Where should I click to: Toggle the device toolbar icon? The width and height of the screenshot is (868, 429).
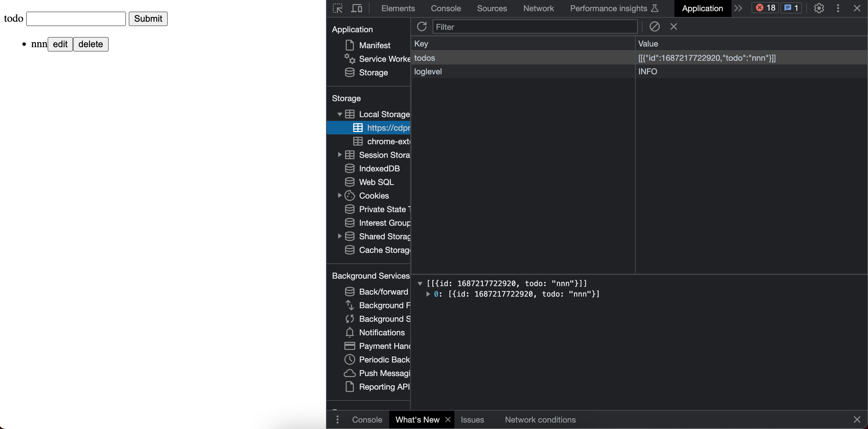click(356, 8)
